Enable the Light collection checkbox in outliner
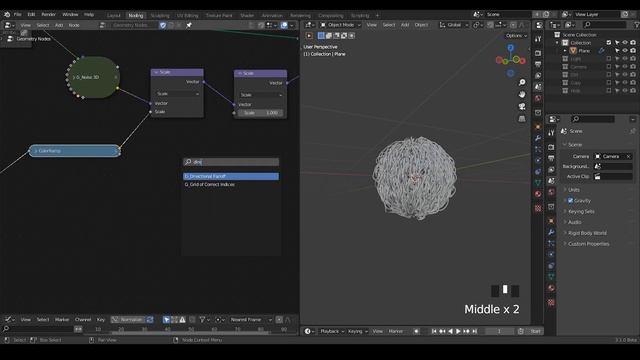This screenshot has height=360, width=640. [x=609, y=59]
